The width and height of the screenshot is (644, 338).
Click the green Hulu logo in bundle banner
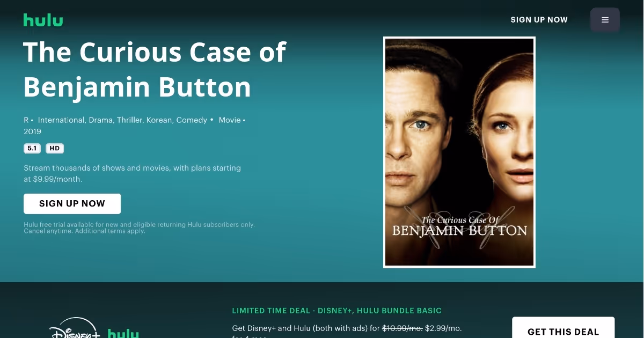coord(123,333)
